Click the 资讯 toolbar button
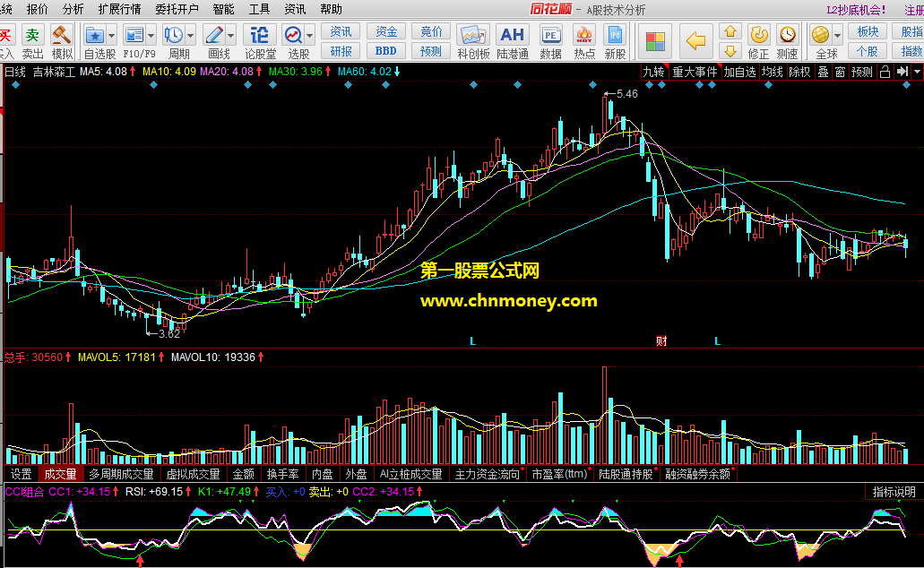Image resolution: width=924 pixels, height=568 pixels. [x=341, y=32]
